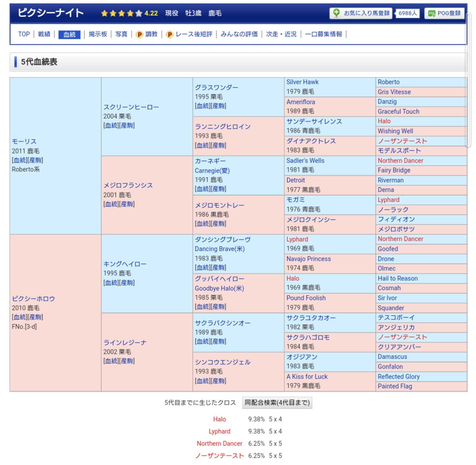Click Roberto in fifth generation
The width and height of the screenshot is (476, 465).
click(x=389, y=82)
